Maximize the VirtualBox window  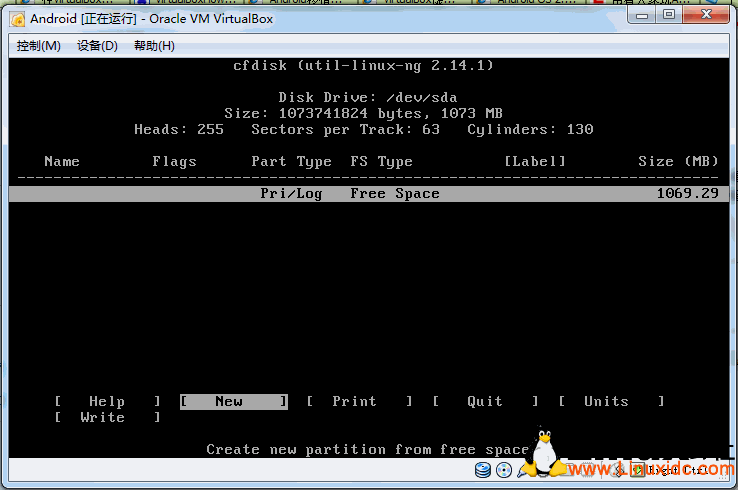point(668,15)
